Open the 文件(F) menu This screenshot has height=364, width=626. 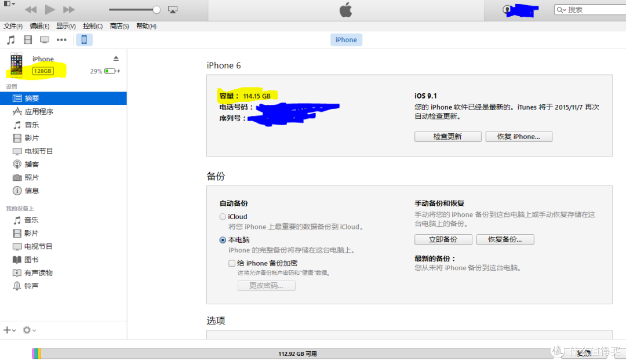pos(13,26)
